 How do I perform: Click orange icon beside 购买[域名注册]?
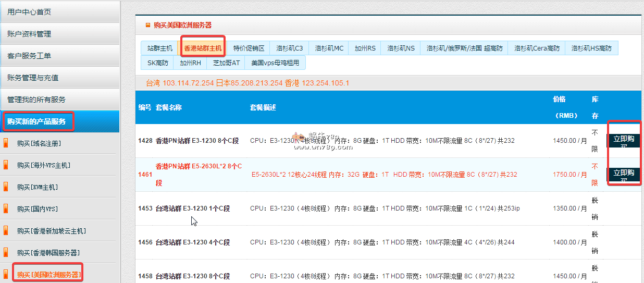click(6, 143)
